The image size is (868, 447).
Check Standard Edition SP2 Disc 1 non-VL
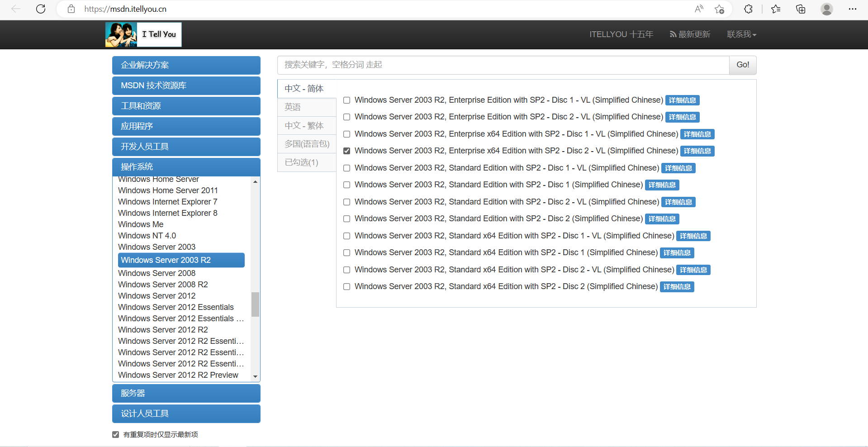347,185
